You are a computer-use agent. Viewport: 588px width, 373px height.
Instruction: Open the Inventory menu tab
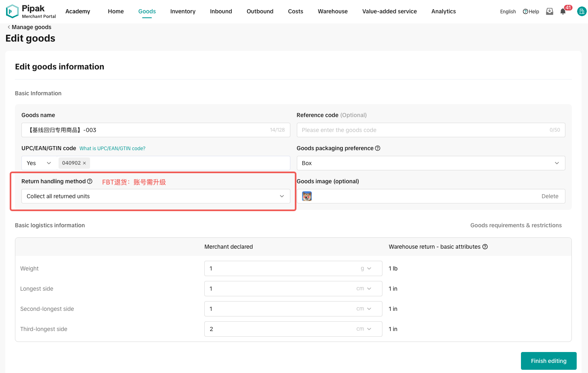(183, 11)
